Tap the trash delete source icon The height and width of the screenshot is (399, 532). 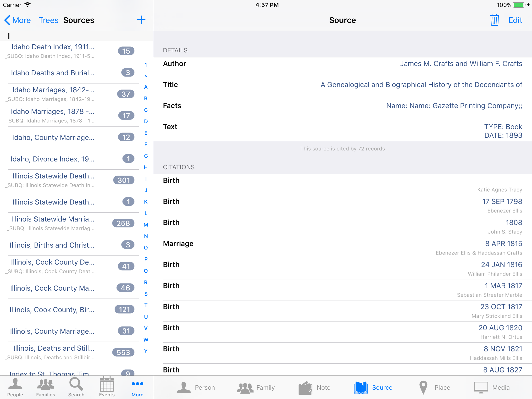click(x=494, y=20)
